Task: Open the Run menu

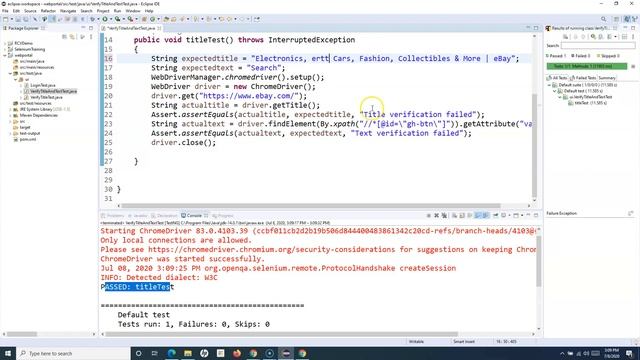Action: pos(117,11)
